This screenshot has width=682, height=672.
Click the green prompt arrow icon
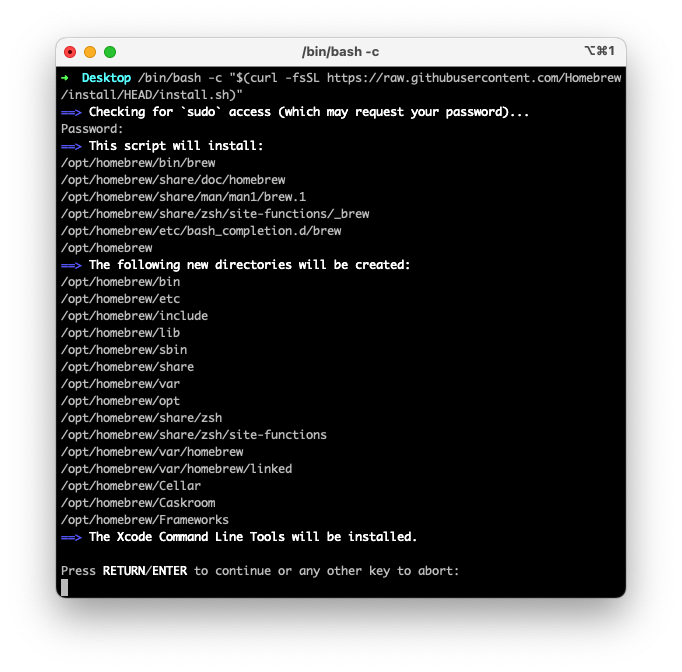(x=65, y=78)
